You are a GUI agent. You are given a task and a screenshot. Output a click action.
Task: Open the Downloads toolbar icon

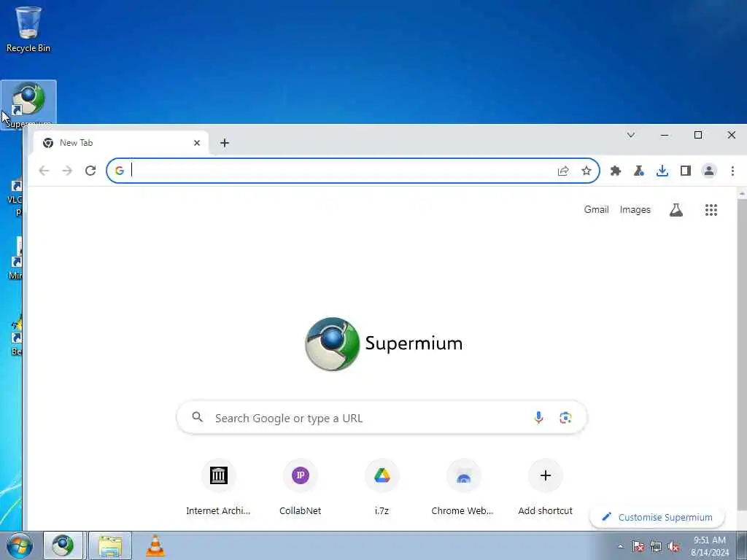[662, 171]
